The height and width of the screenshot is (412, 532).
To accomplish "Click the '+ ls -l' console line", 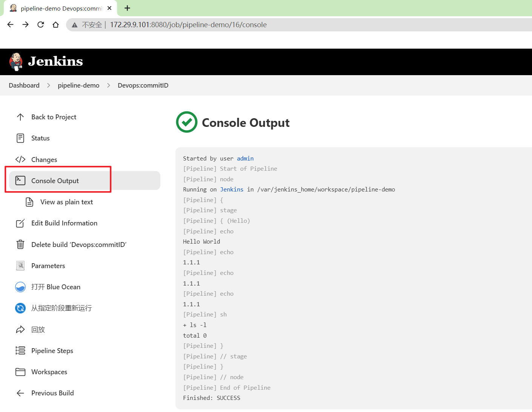I will [x=195, y=325].
